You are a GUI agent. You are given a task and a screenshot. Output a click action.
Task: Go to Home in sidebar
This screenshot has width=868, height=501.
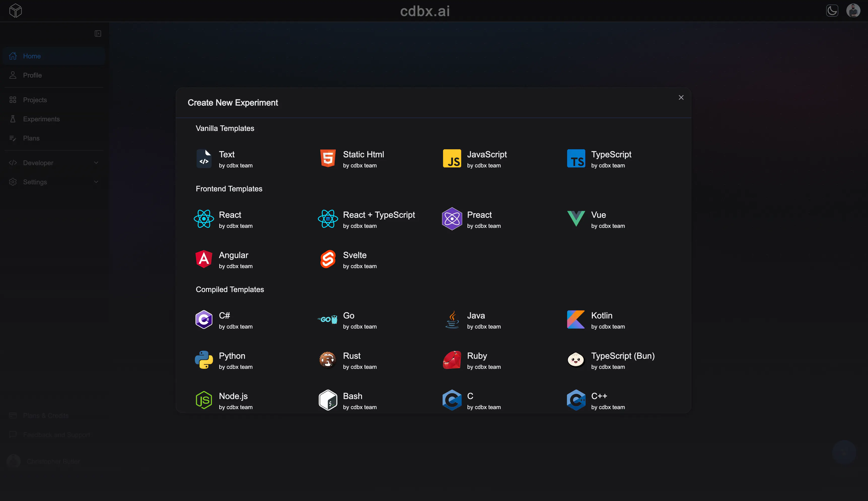pyautogui.click(x=54, y=56)
